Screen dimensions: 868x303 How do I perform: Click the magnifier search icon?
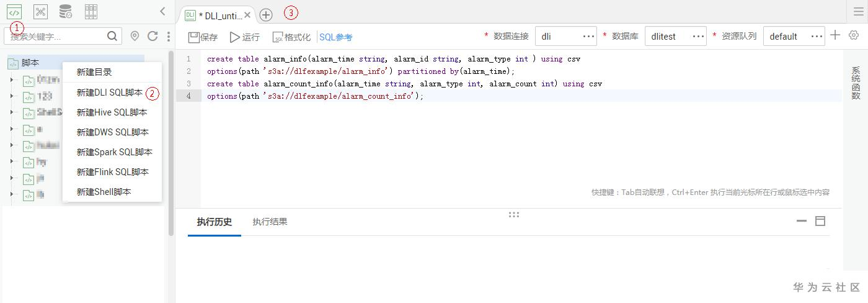coord(112,36)
